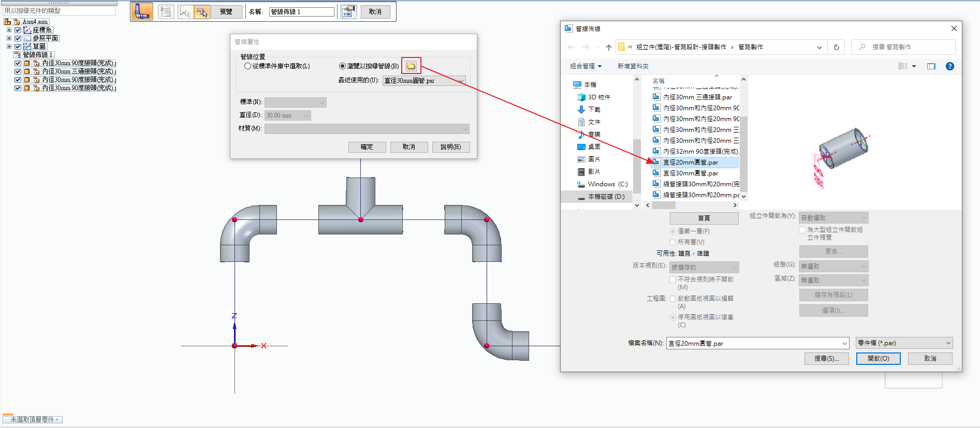Select 從標準件庫中選取 radio option
Viewport: 980px width, 428px height.
[248, 66]
